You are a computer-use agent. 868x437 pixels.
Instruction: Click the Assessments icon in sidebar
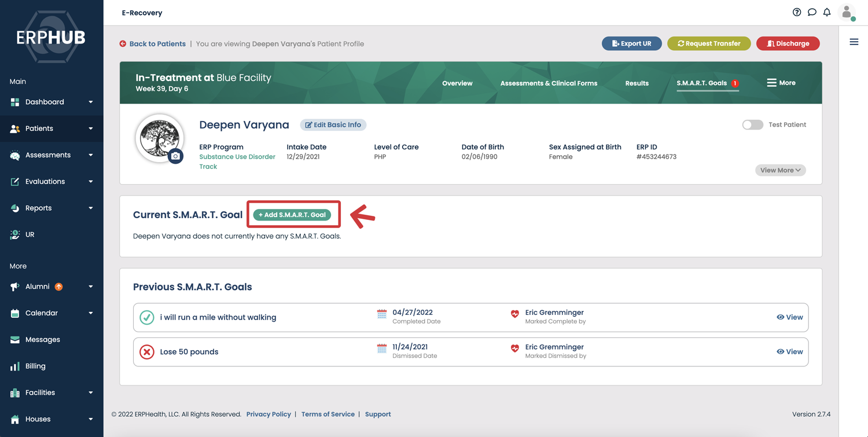tap(15, 155)
